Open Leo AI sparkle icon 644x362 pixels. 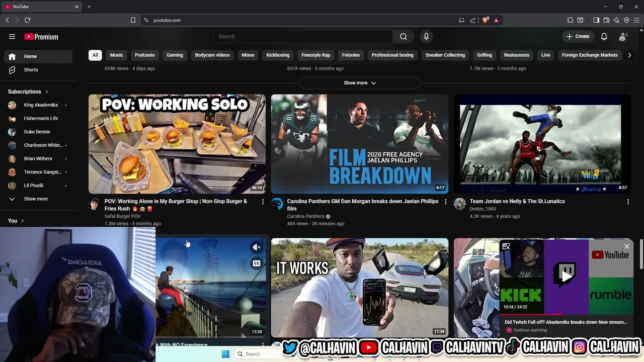tap(616, 20)
